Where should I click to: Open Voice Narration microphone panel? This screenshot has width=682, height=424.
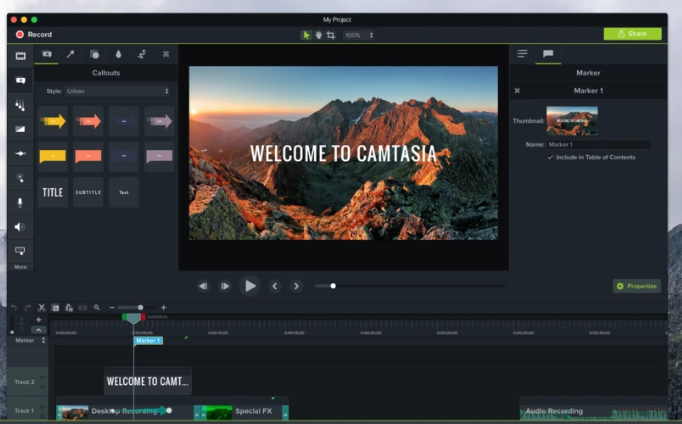20,202
